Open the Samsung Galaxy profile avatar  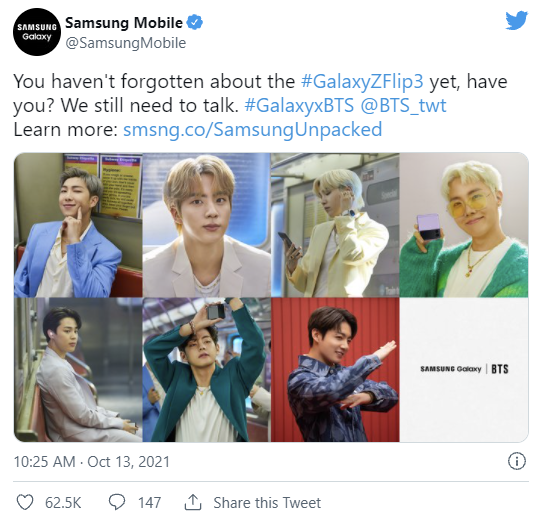(x=37, y=32)
